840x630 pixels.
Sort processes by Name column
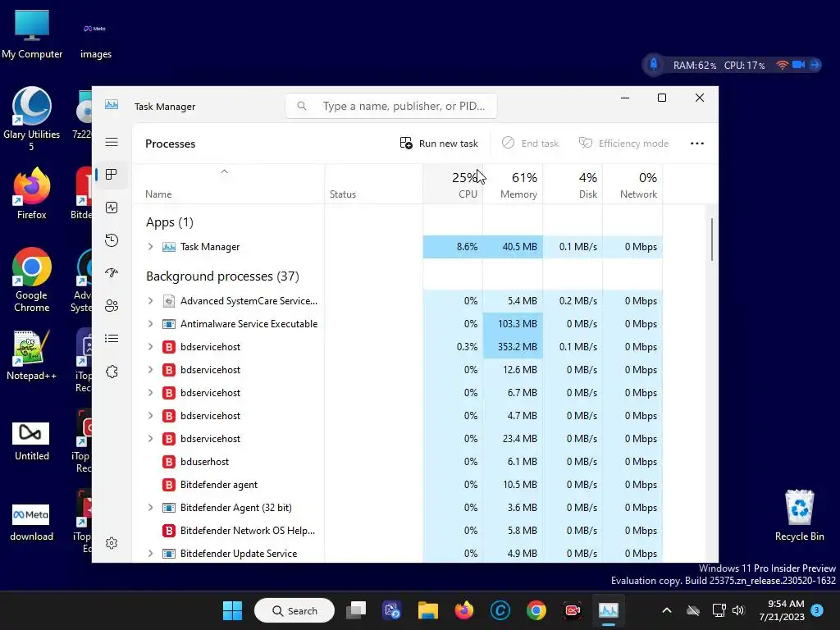pyautogui.click(x=228, y=185)
